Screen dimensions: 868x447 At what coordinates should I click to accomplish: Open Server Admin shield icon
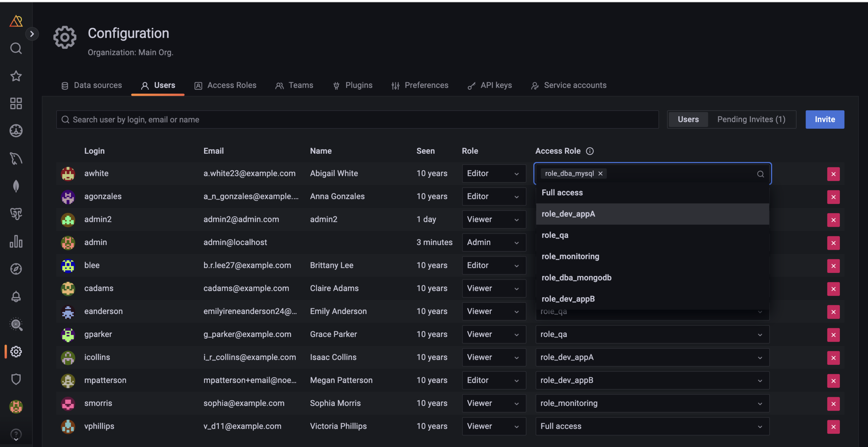point(16,379)
